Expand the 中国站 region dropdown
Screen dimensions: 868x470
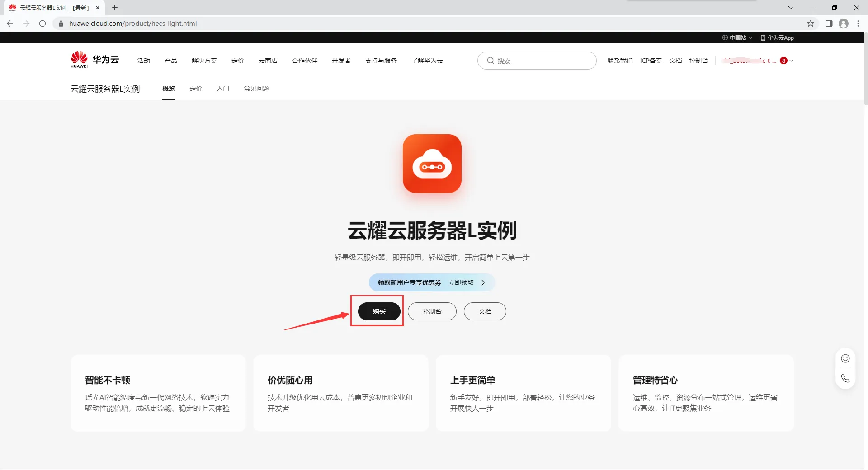(737, 38)
